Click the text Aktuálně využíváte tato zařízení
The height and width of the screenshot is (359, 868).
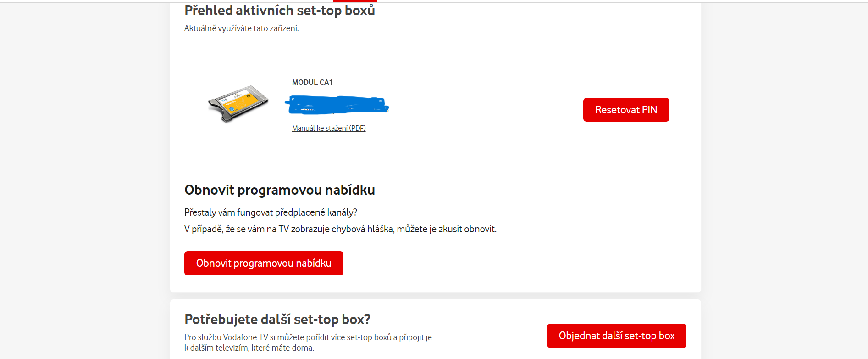click(241, 28)
